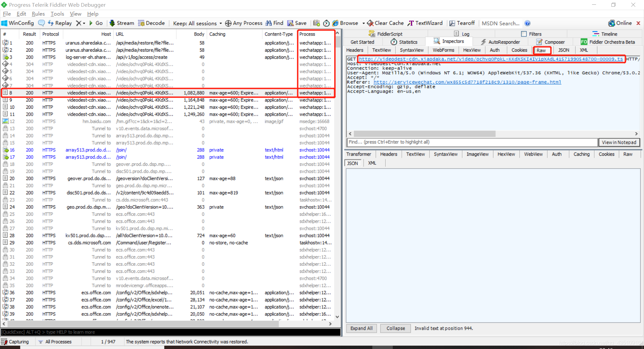Select session 12 image icon
This screenshot has width=644, height=349.
[5, 121]
